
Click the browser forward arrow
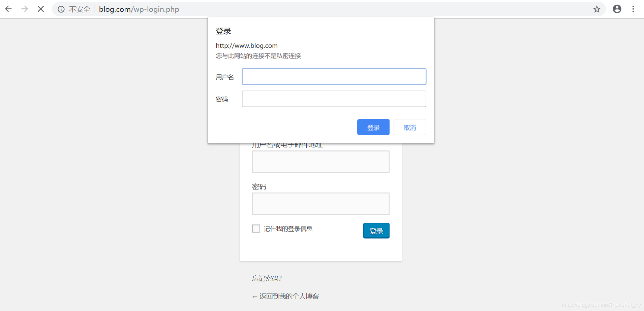(x=25, y=9)
